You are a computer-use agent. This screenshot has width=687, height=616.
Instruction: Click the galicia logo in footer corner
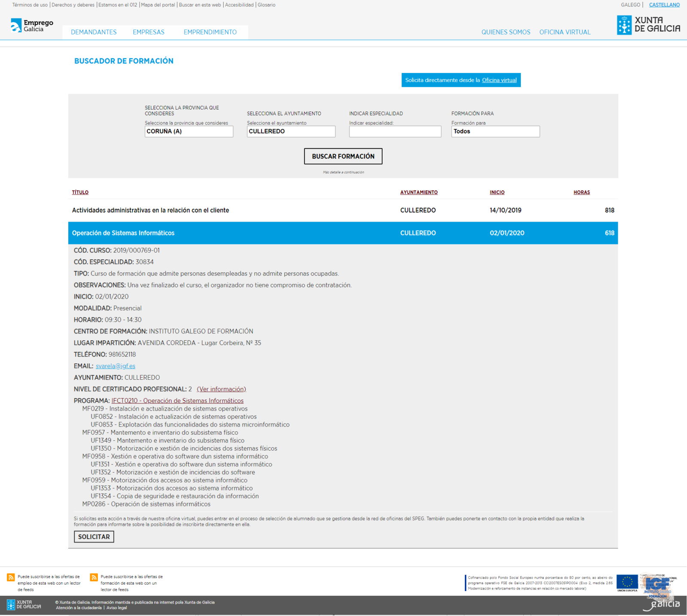pyautogui.click(x=661, y=604)
